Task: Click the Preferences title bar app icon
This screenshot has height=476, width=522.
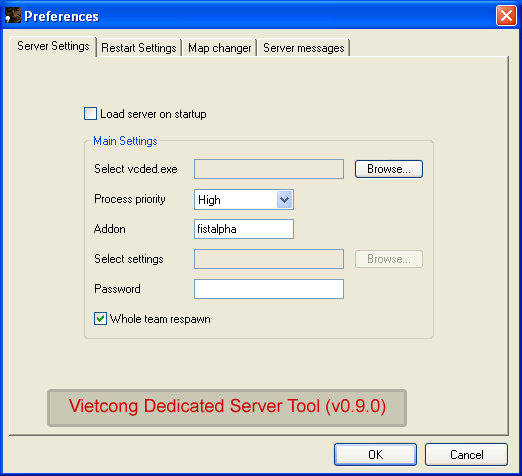Action: click(x=13, y=15)
